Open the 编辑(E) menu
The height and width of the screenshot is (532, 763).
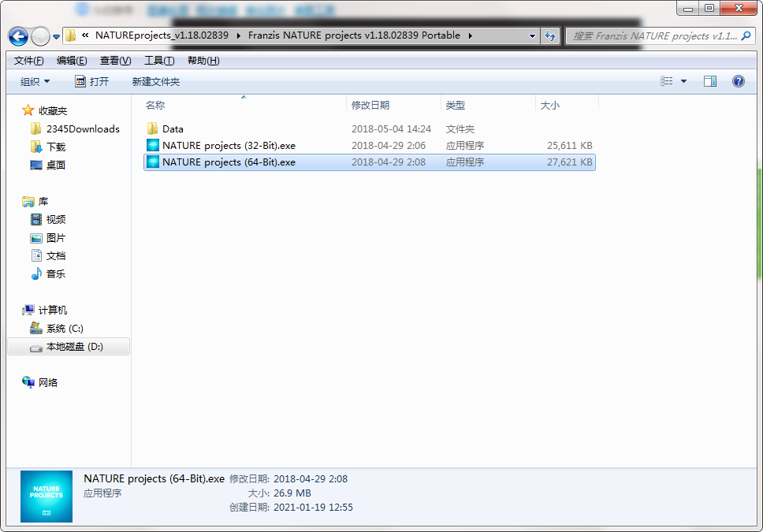point(72,61)
